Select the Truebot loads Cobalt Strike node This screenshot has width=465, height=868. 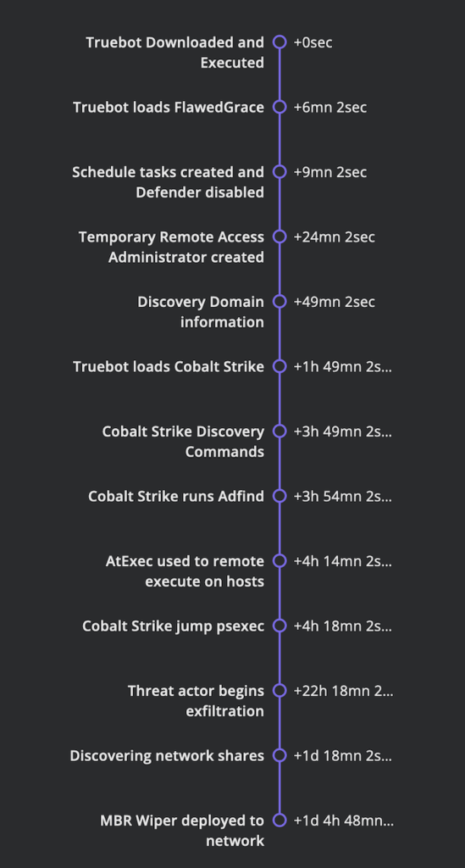280,366
